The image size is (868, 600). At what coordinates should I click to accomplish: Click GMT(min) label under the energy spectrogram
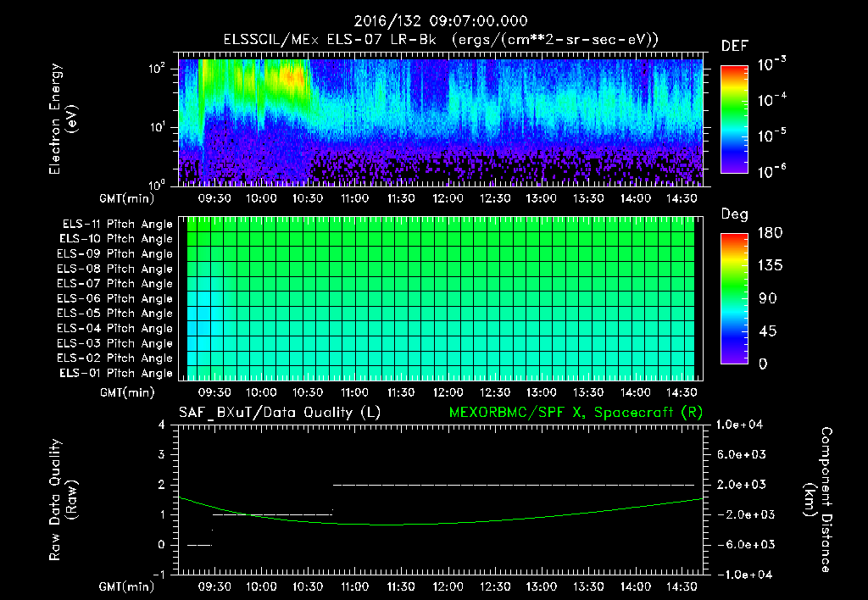click(x=127, y=198)
